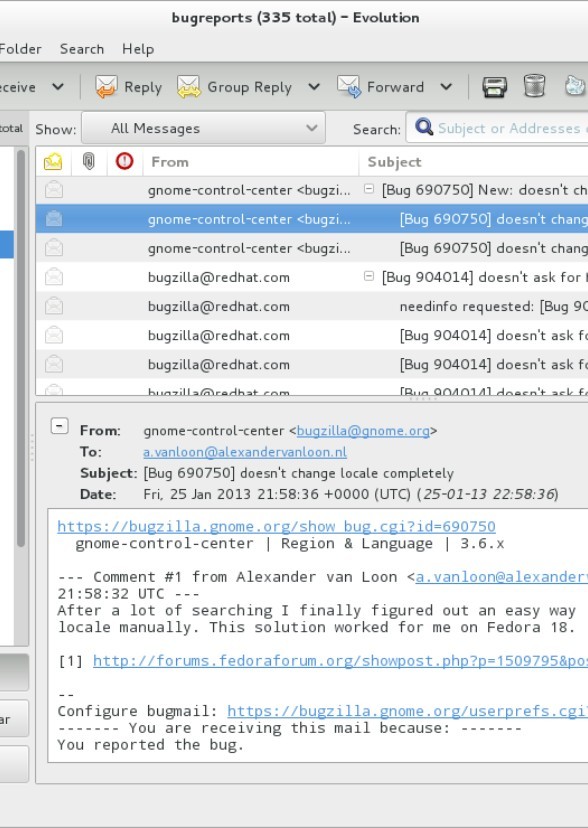Delete the message with the trash can icon
This screenshot has width=588, height=828.
(x=534, y=86)
